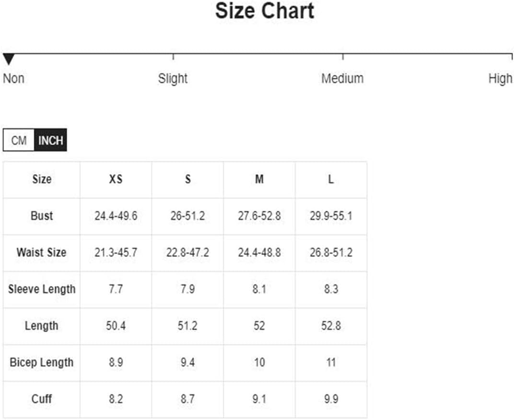Select the Waist Size row label
Viewport: 514px width, 420px height.
pos(42,253)
